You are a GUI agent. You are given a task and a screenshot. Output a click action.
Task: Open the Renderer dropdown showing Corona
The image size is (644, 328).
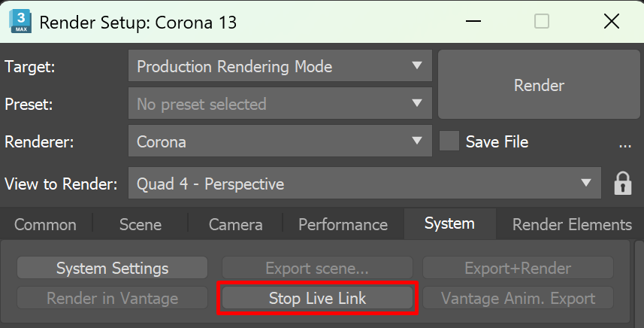(x=280, y=141)
